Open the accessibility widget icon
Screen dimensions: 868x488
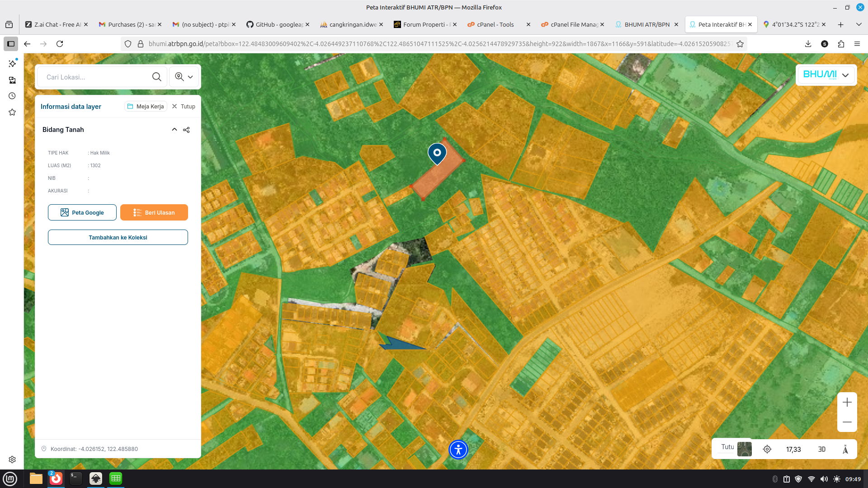click(458, 450)
